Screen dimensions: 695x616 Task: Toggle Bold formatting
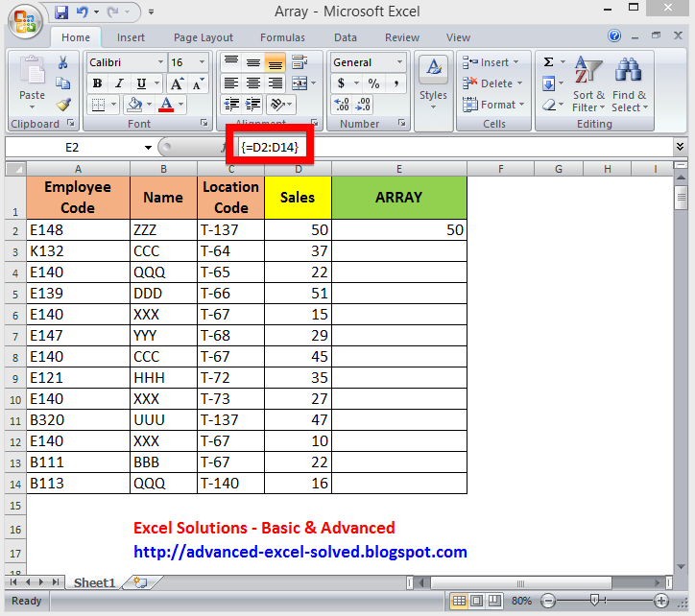pos(98,83)
